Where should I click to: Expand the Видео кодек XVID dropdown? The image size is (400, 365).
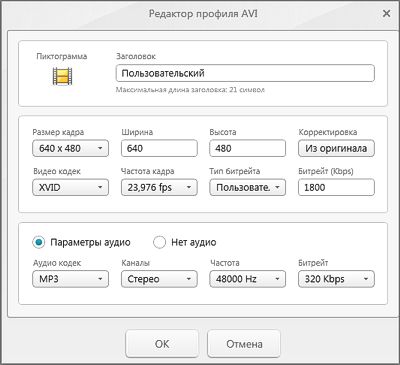(x=71, y=187)
